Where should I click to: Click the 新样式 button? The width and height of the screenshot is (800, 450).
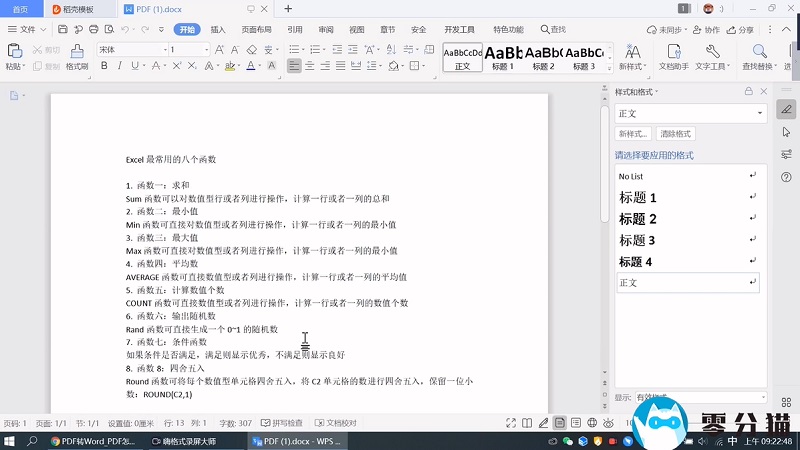pyautogui.click(x=633, y=134)
